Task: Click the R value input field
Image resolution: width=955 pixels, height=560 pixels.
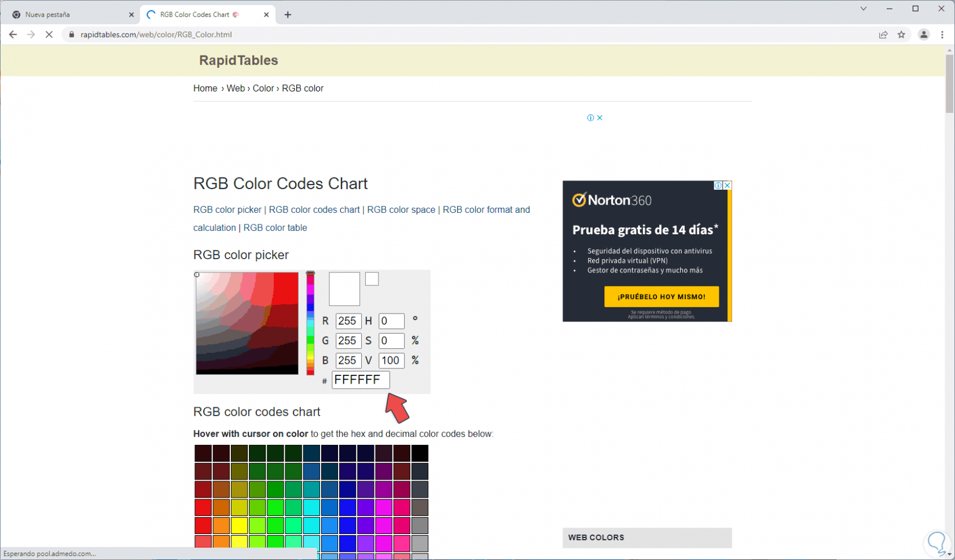Action: click(348, 321)
